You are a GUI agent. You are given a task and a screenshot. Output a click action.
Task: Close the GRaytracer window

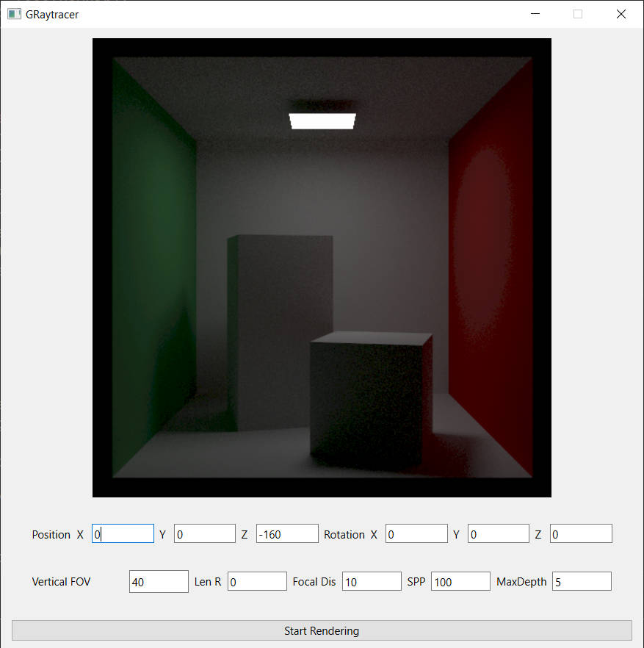click(621, 14)
